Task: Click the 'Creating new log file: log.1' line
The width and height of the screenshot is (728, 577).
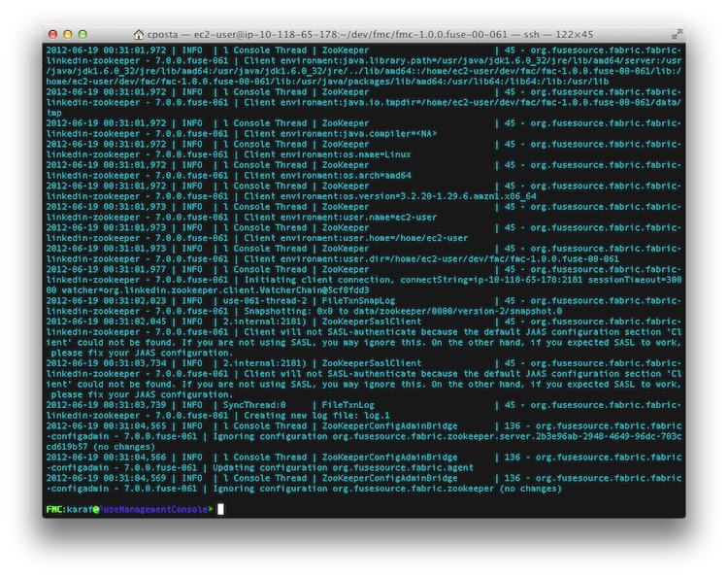Action: pos(317,416)
